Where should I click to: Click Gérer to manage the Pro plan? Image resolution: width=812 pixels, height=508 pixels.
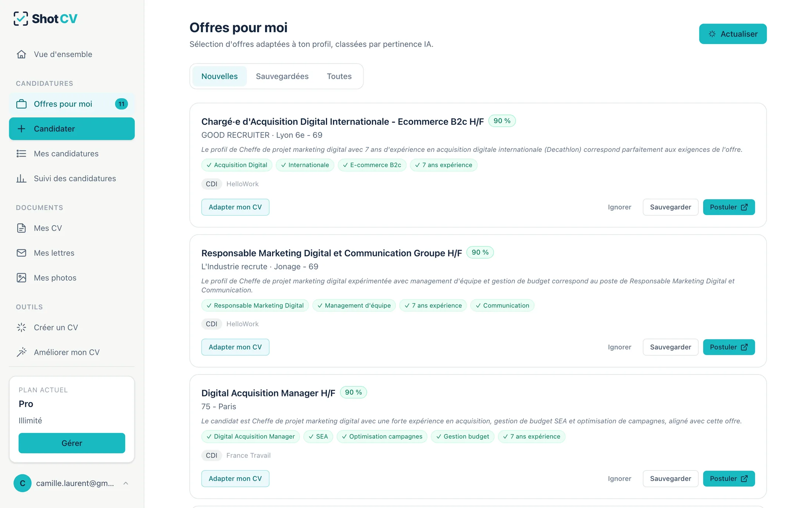coord(72,443)
